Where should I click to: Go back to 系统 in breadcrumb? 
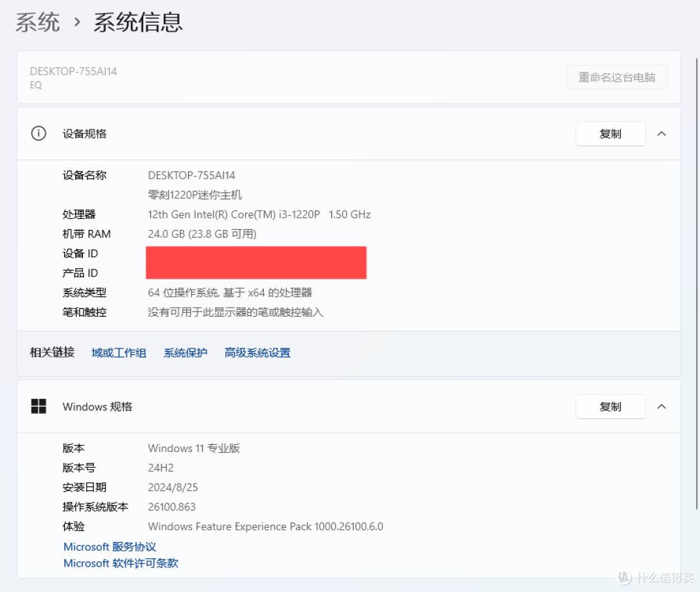[38, 22]
